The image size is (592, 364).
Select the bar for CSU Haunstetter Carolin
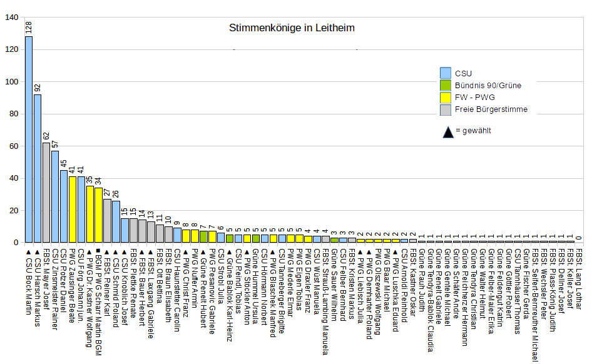(x=177, y=235)
